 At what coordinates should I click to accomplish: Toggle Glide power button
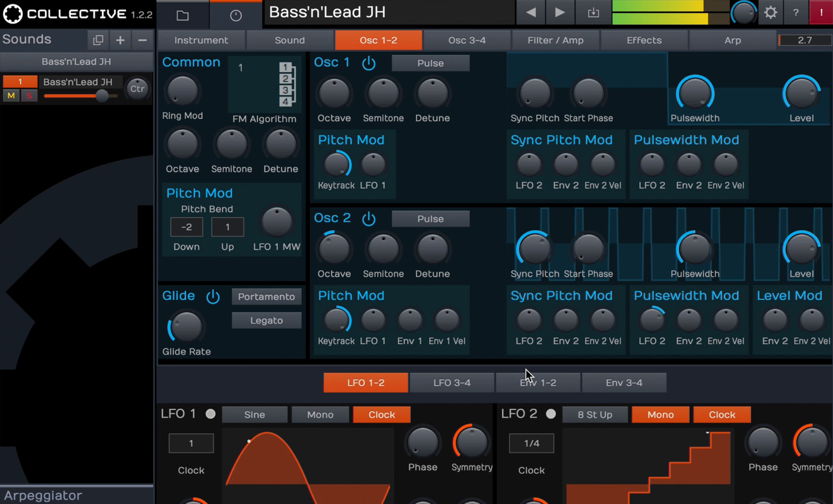coord(213,296)
